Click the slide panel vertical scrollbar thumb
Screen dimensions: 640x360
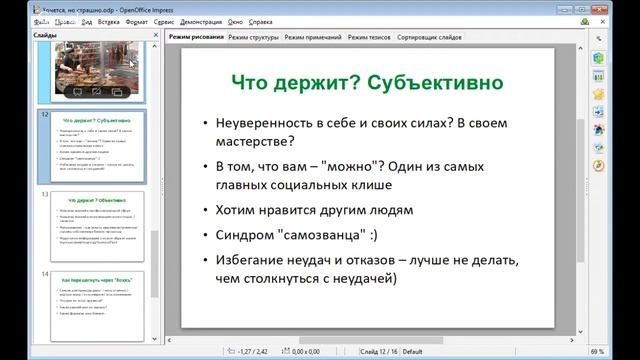pyautogui.click(x=154, y=264)
